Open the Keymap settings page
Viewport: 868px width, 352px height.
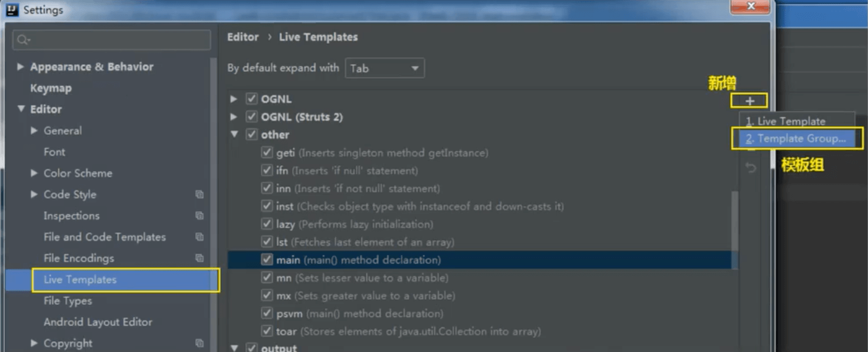(x=51, y=88)
